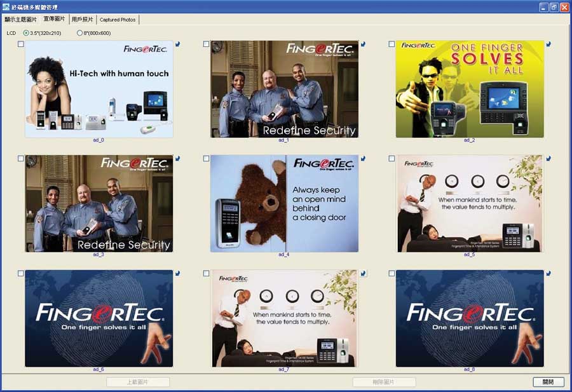Click the ad_5 caption label

pos(470,255)
